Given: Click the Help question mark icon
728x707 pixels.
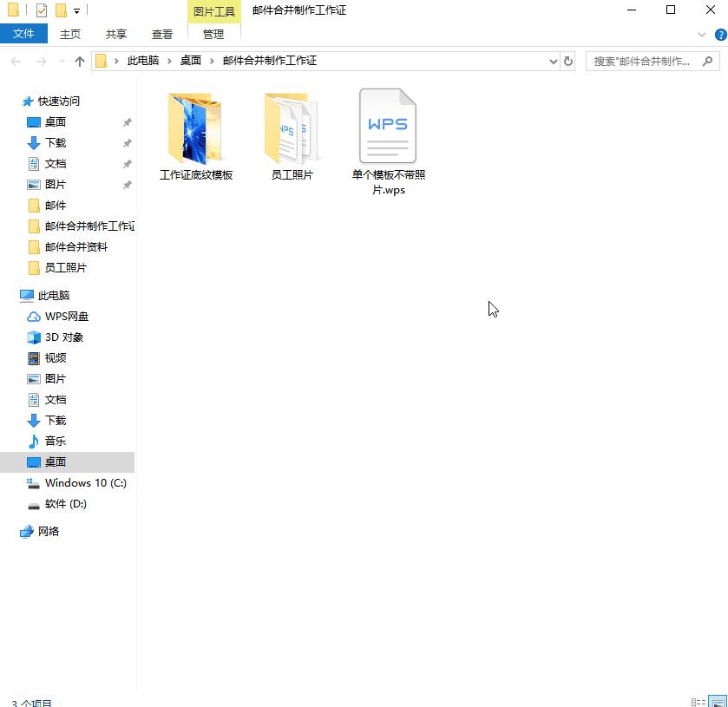Looking at the screenshot, I should pos(720,35).
